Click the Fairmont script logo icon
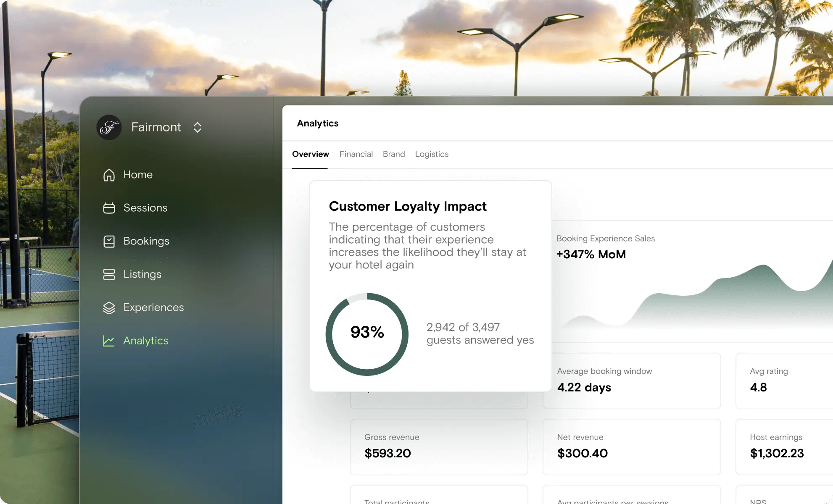Viewport: 833px width, 504px height. 109,127
